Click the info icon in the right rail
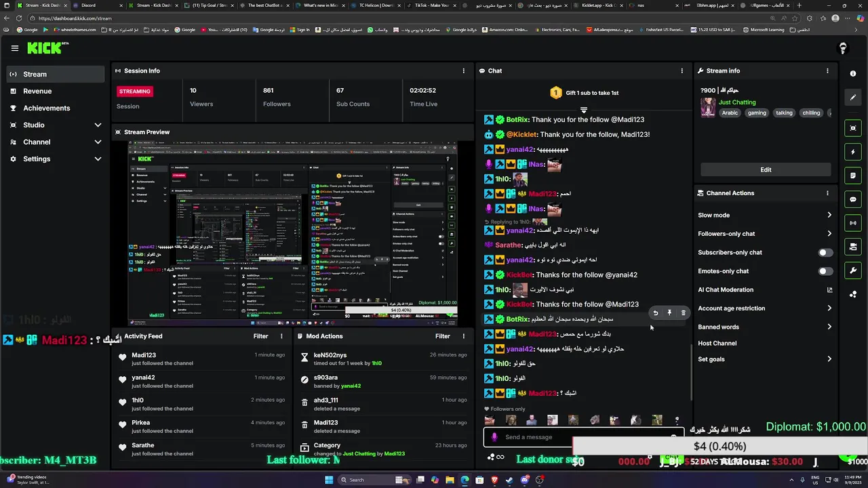868x488 pixels. (853, 74)
